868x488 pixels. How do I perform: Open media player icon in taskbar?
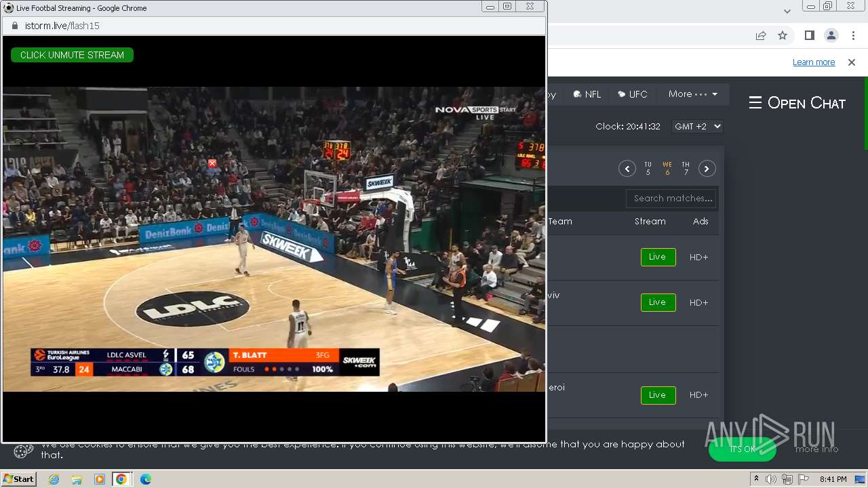tap(99, 479)
